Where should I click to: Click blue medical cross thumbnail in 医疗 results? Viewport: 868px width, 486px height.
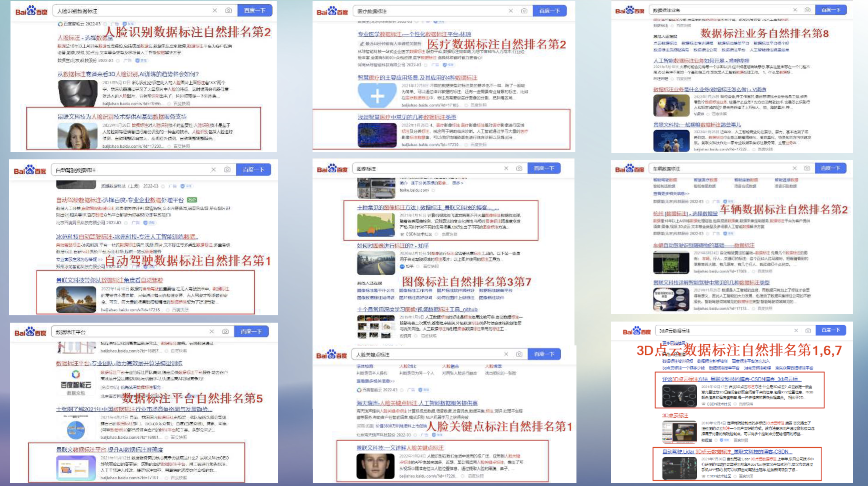pyautogui.click(x=377, y=95)
